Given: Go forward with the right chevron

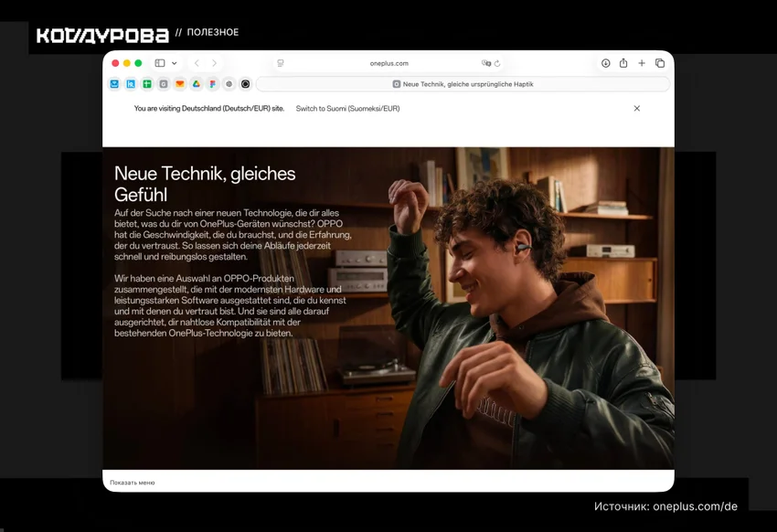Looking at the screenshot, I should click(x=214, y=63).
